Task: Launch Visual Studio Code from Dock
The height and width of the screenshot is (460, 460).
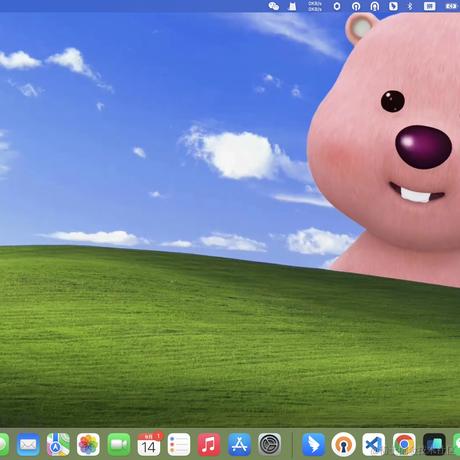Action: click(374, 444)
